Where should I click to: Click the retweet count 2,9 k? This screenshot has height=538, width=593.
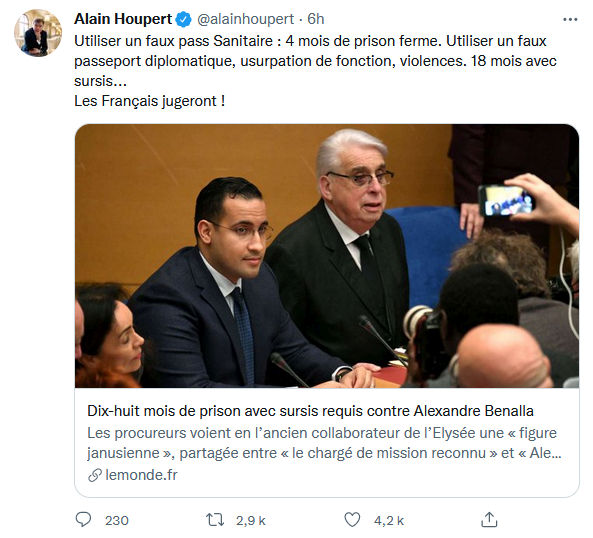coord(251,521)
